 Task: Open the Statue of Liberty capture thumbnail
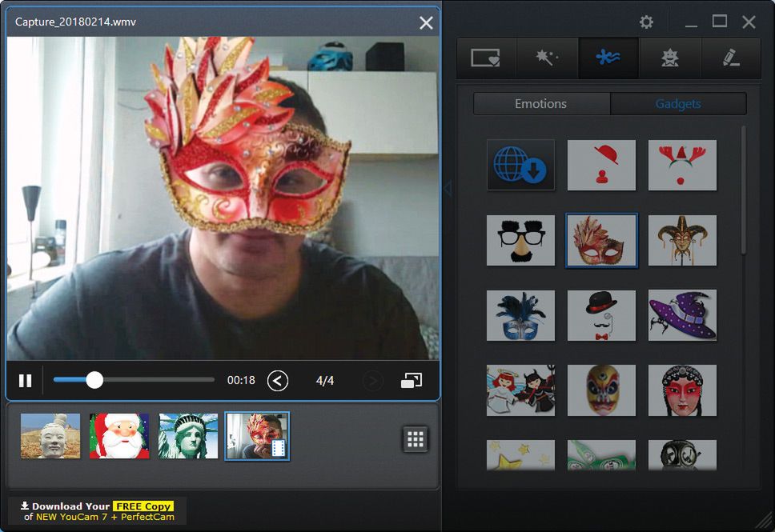pyautogui.click(x=188, y=436)
